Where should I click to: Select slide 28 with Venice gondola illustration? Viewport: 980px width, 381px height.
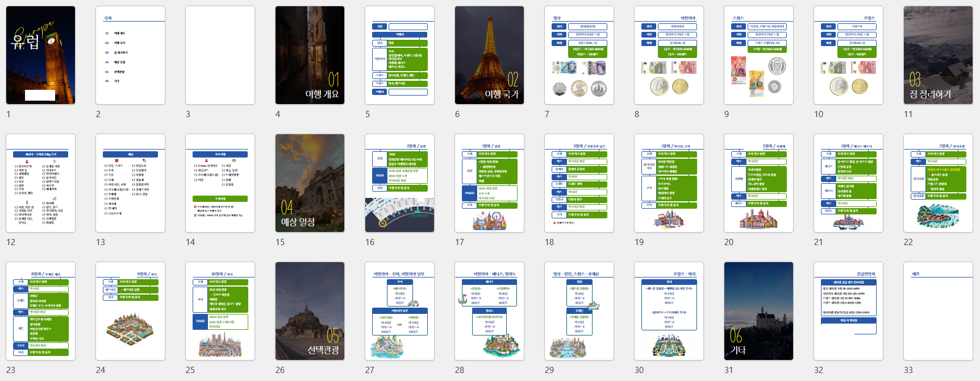click(x=489, y=311)
